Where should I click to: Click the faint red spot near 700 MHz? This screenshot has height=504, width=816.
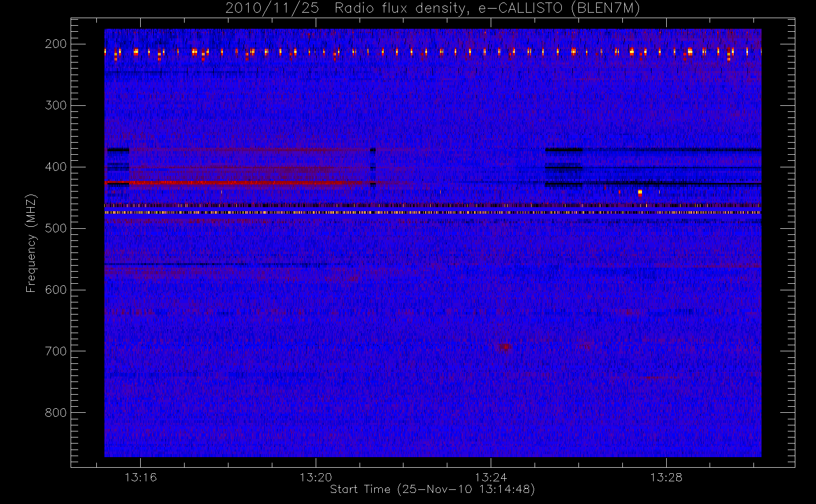click(505, 347)
